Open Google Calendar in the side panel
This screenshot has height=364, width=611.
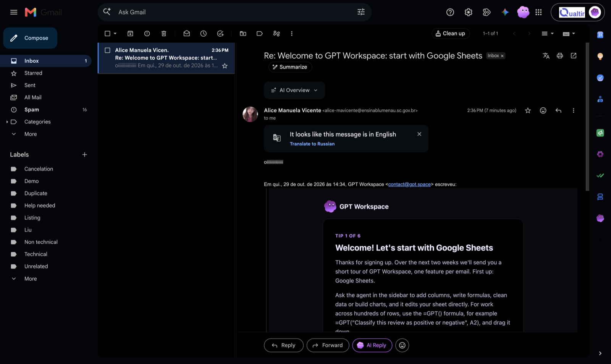pos(600,35)
